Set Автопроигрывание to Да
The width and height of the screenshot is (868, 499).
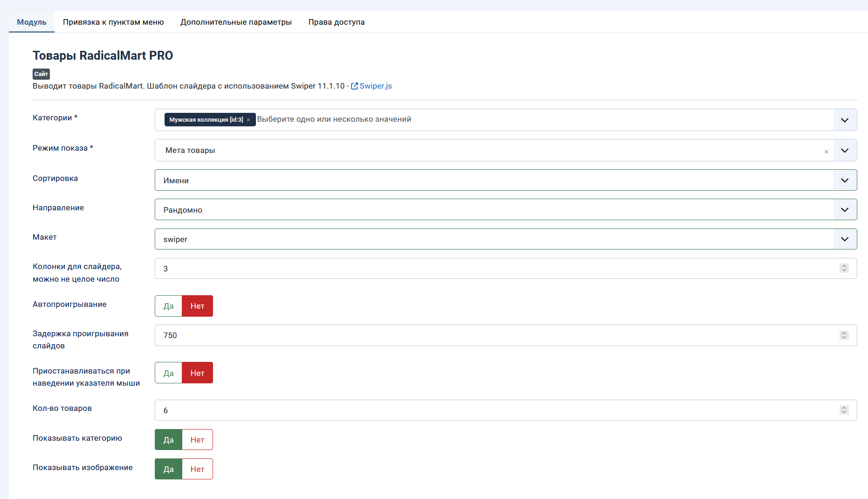pos(168,306)
